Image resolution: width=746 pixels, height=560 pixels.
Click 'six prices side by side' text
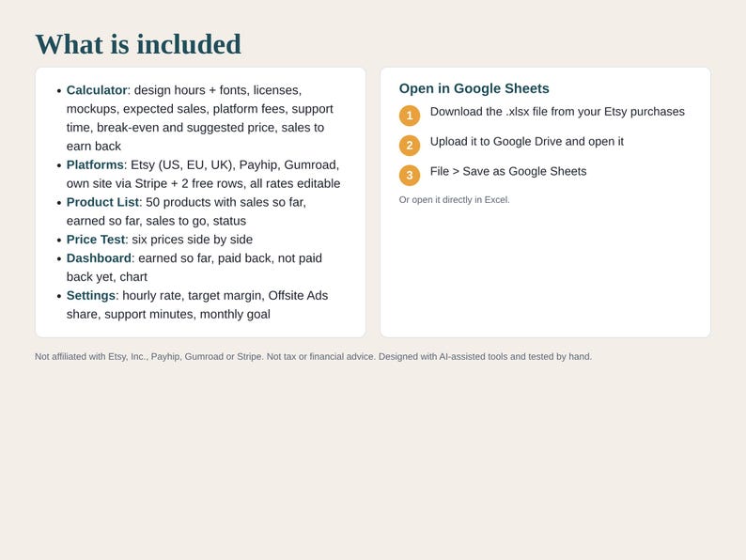193,240
